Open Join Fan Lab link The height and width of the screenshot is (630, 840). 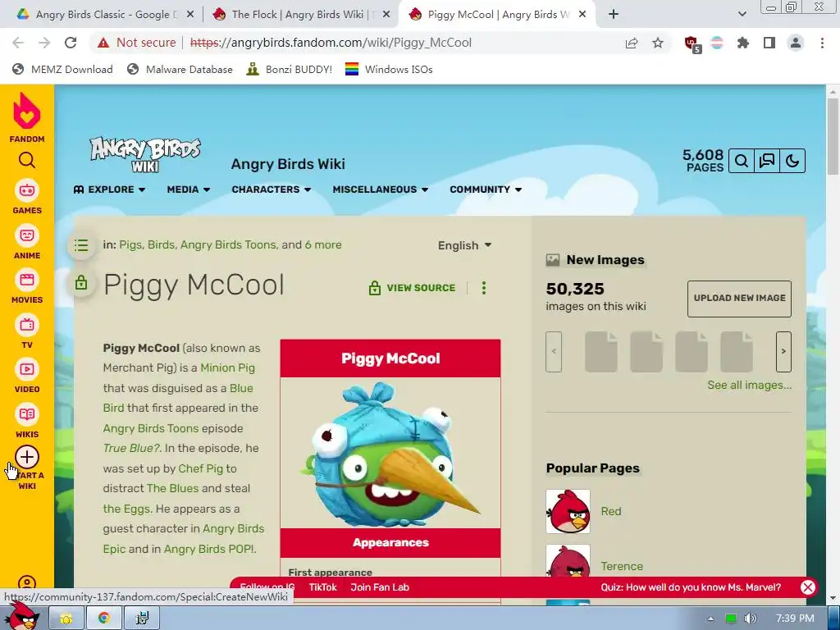tap(380, 587)
